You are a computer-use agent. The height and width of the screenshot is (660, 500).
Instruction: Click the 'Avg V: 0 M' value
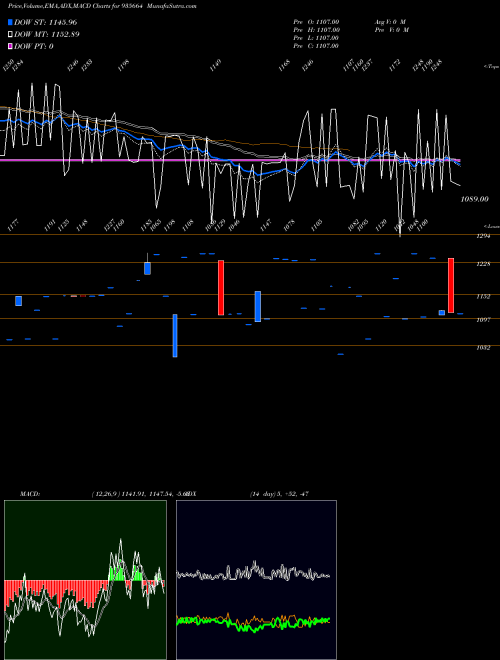[x=390, y=22]
